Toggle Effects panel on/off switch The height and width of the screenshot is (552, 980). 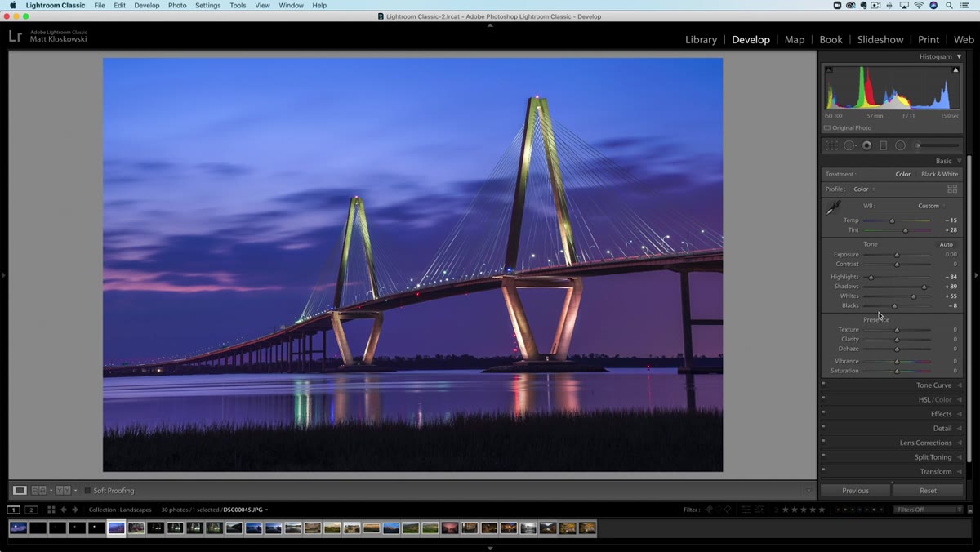(823, 412)
